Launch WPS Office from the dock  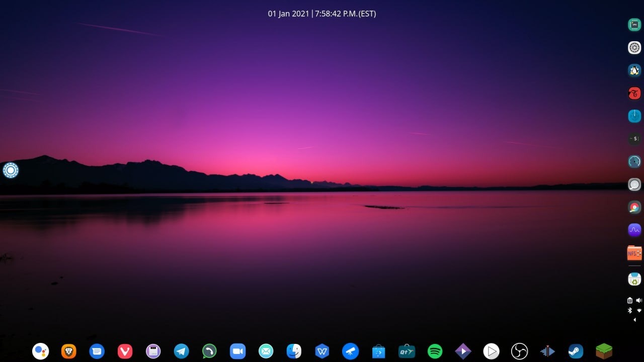click(322, 351)
